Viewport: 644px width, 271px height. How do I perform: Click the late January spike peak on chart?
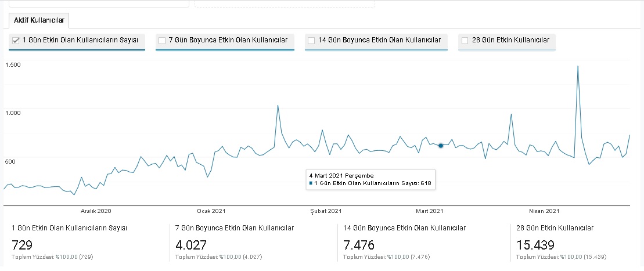tap(278, 106)
